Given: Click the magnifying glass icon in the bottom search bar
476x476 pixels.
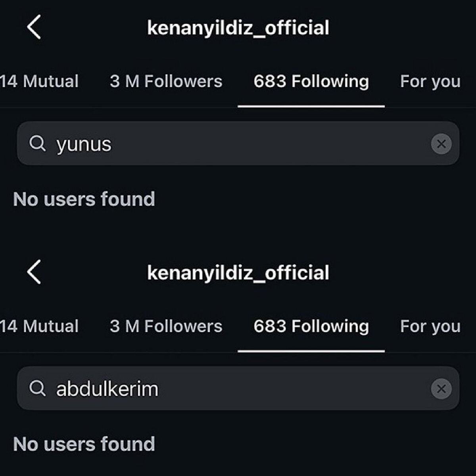Looking at the screenshot, I should coord(38,388).
